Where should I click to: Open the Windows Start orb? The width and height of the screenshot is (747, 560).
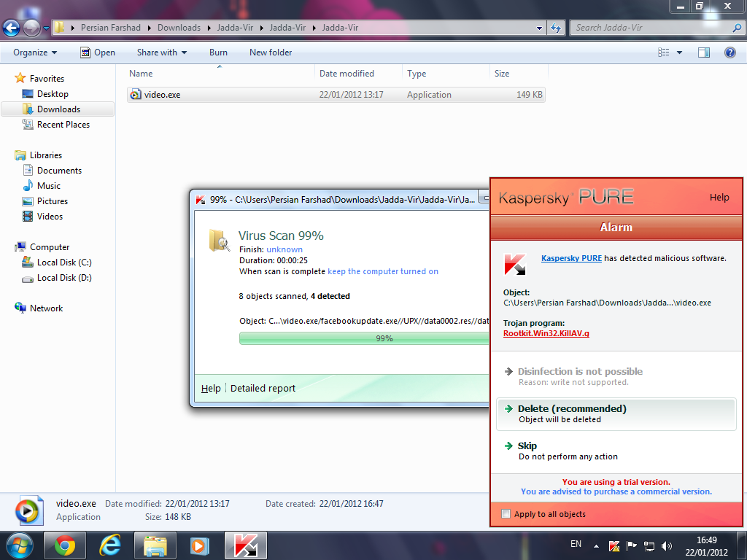tap(20, 545)
